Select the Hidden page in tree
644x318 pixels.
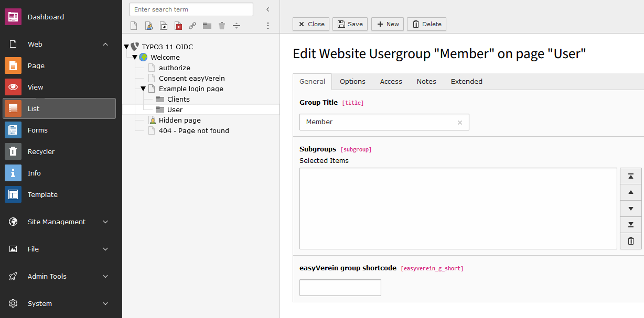(180, 120)
